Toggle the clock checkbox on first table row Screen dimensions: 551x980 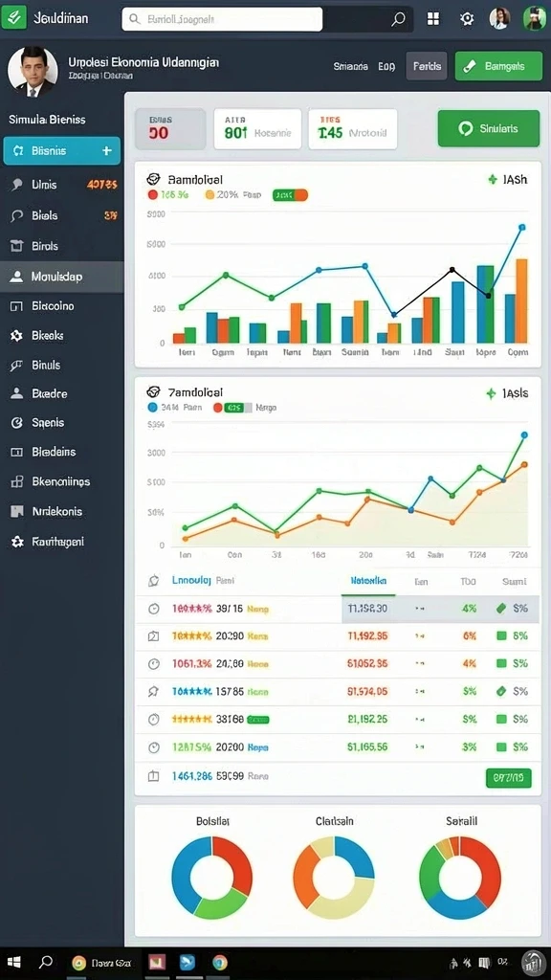(153, 609)
